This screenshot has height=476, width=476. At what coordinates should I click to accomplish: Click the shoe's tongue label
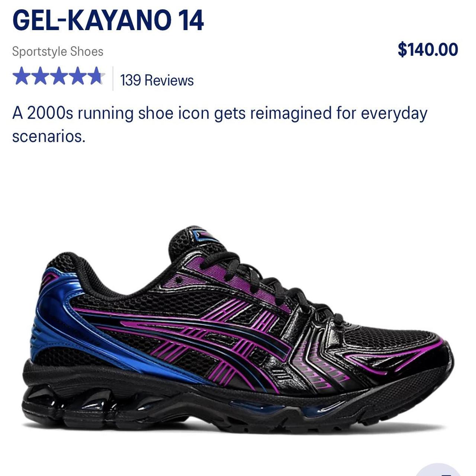(x=209, y=235)
